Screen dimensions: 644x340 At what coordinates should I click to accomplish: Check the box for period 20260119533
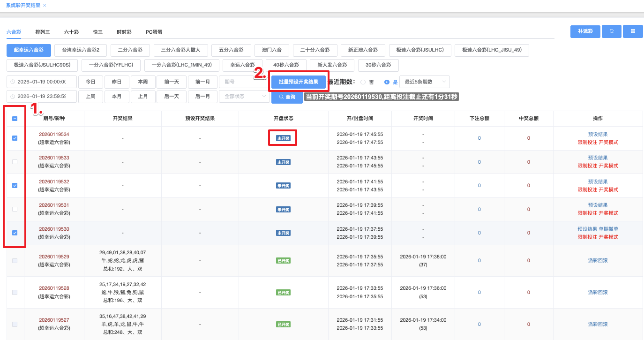click(x=15, y=162)
